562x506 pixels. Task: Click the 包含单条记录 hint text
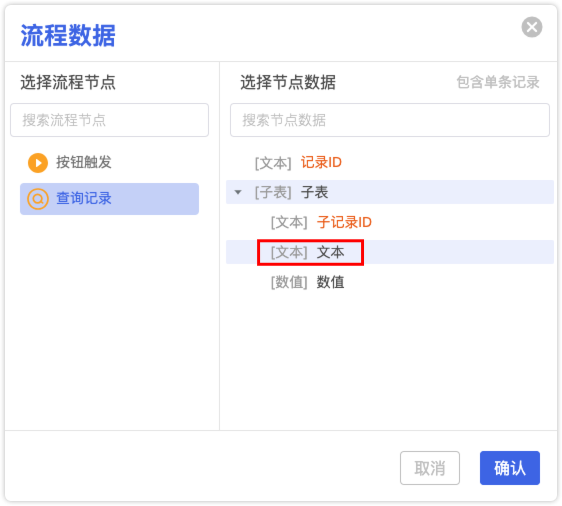498,82
